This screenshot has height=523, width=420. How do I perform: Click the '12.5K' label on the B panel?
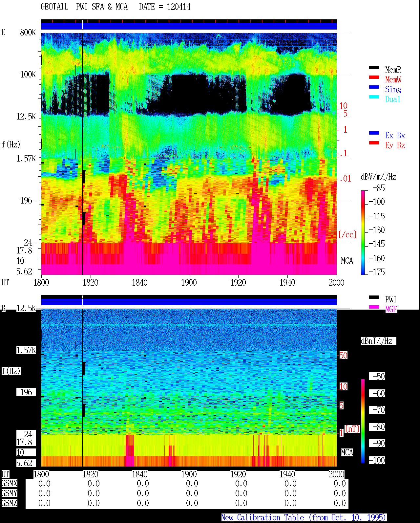[26, 308]
